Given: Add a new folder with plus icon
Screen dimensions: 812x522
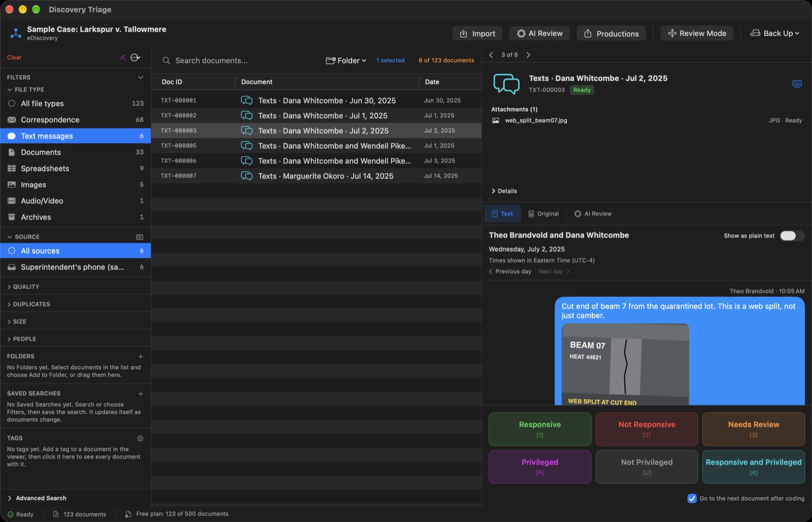Looking at the screenshot, I should tap(141, 356).
